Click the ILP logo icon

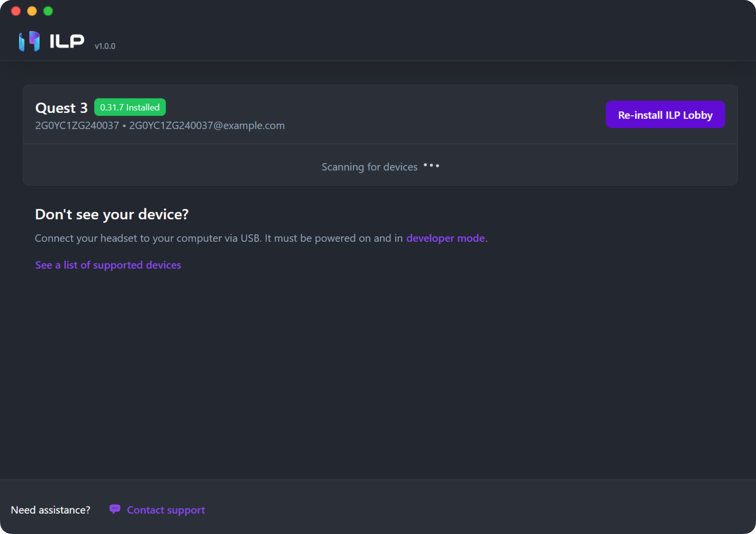tap(29, 41)
